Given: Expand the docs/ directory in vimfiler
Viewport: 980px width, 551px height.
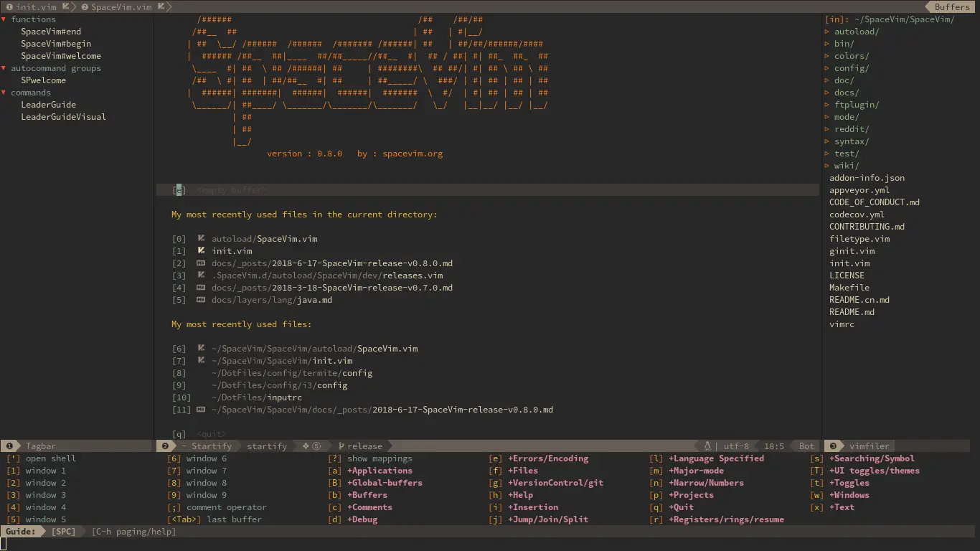Looking at the screenshot, I should 826,92.
